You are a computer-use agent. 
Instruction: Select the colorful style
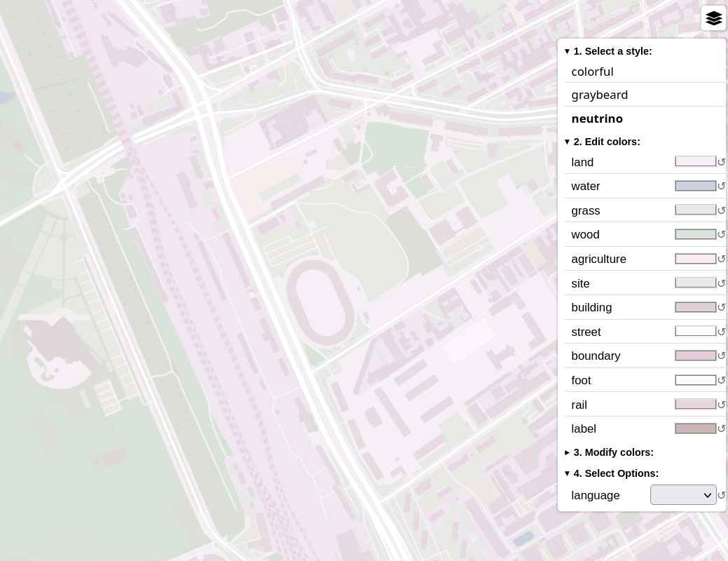[x=592, y=72]
